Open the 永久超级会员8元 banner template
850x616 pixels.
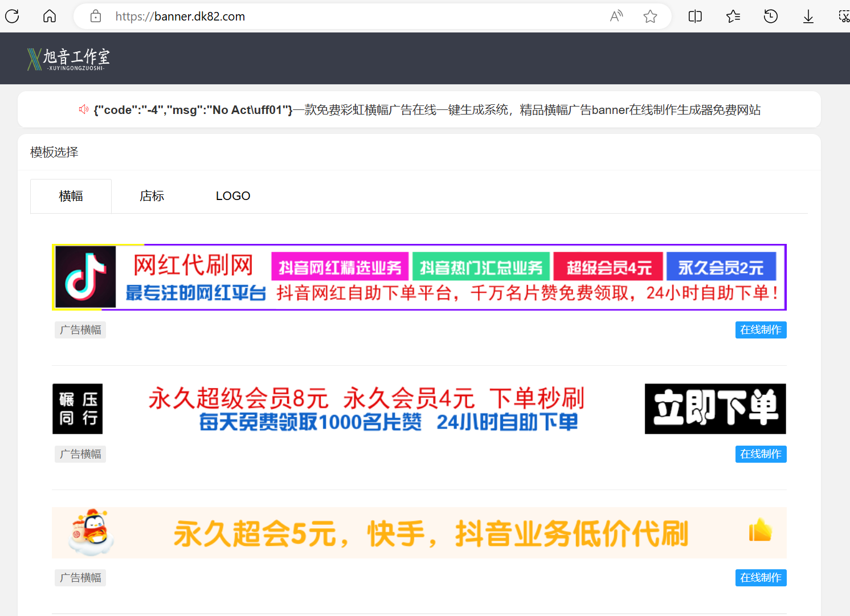tap(419, 409)
